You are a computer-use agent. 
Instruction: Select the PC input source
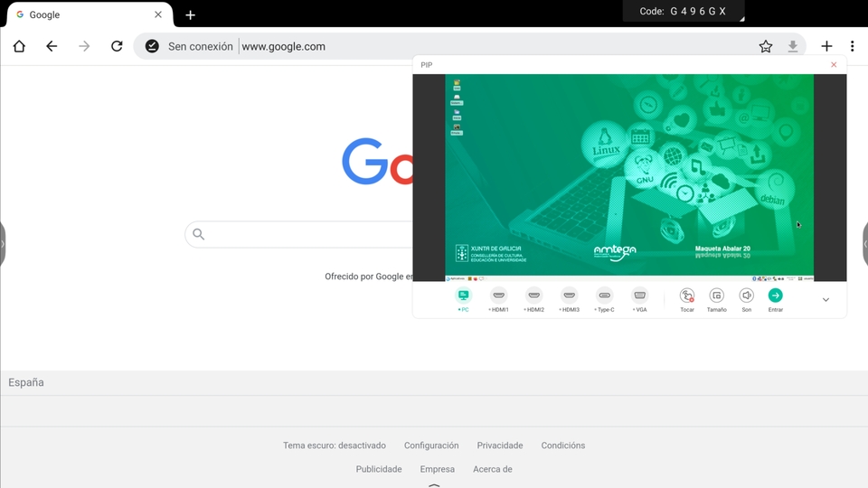pyautogui.click(x=463, y=296)
